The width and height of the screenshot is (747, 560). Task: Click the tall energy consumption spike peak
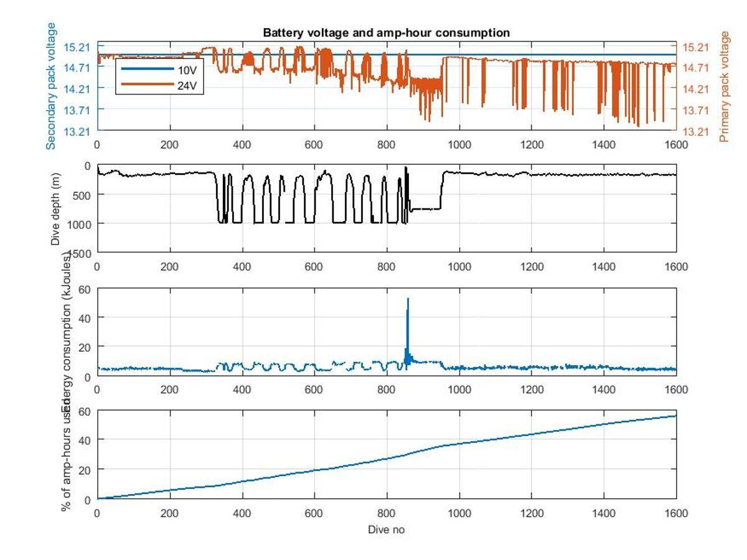(x=408, y=299)
